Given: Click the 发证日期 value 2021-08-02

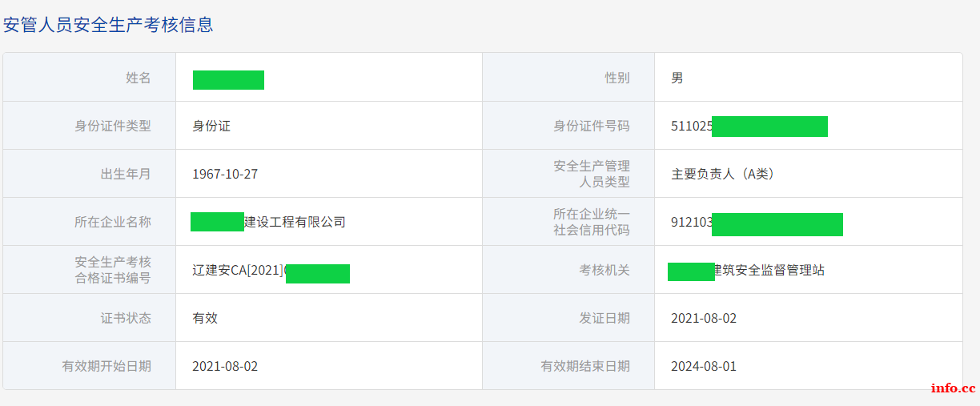Looking at the screenshot, I should click(704, 318).
